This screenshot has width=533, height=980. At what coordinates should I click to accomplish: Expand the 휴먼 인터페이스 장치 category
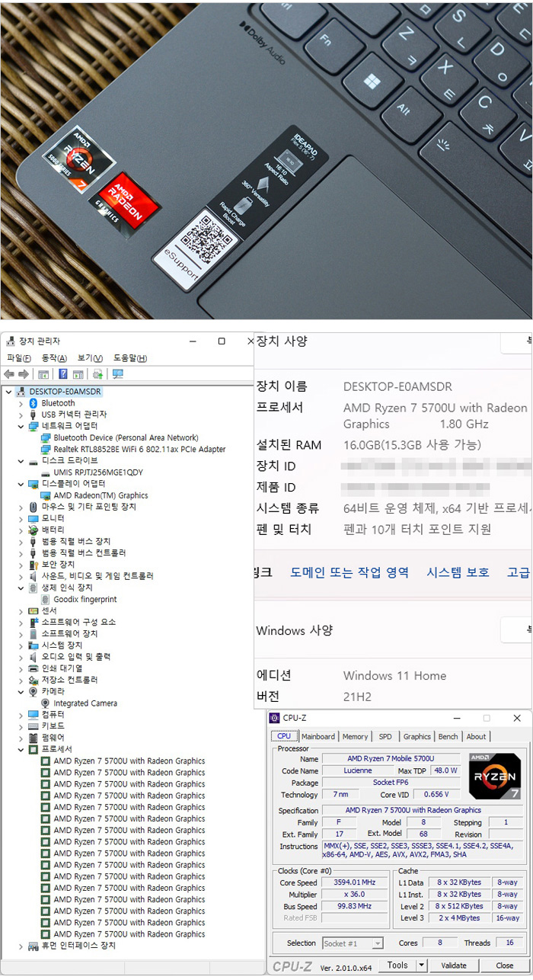(x=21, y=946)
